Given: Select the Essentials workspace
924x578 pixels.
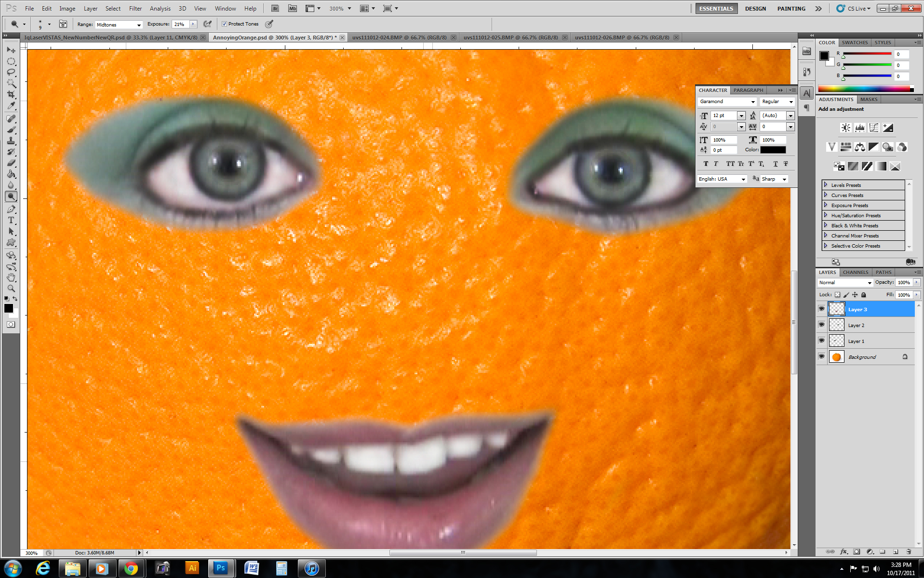Looking at the screenshot, I should [x=716, y=8].
